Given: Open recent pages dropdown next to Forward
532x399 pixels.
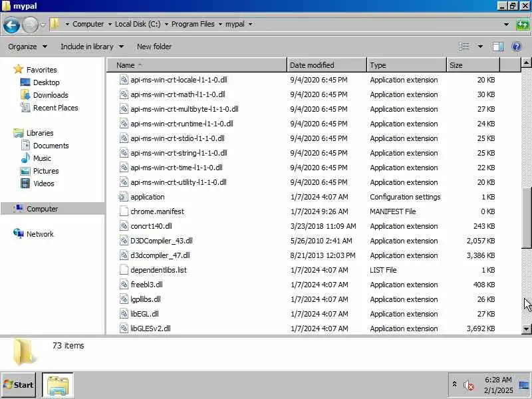Looking at the screenshot, I should 43,25.
